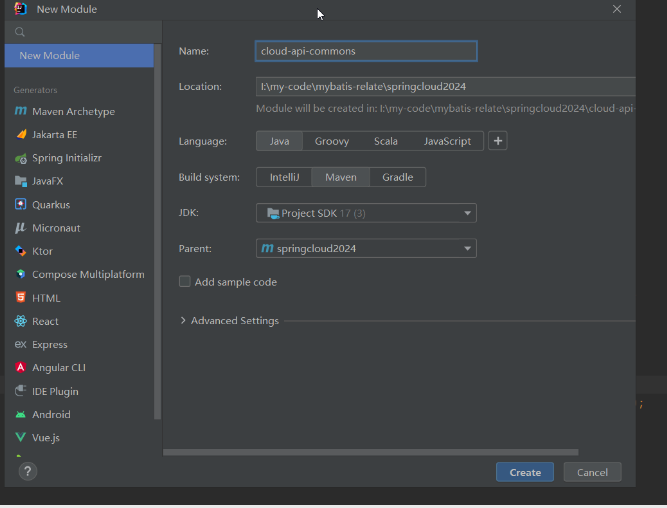Choose IntelliJ build system
This screenshot has width=667, height=508.
pos(285,177)
